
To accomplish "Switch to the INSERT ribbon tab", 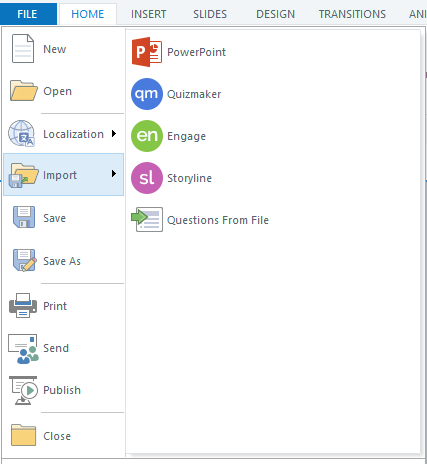I will (x=148, y=14).
